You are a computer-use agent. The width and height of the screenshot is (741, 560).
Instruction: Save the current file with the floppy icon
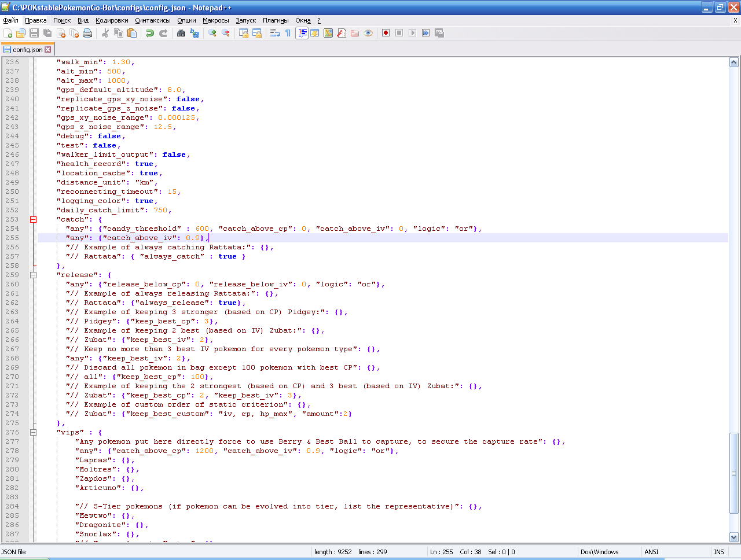click(34, 33)
